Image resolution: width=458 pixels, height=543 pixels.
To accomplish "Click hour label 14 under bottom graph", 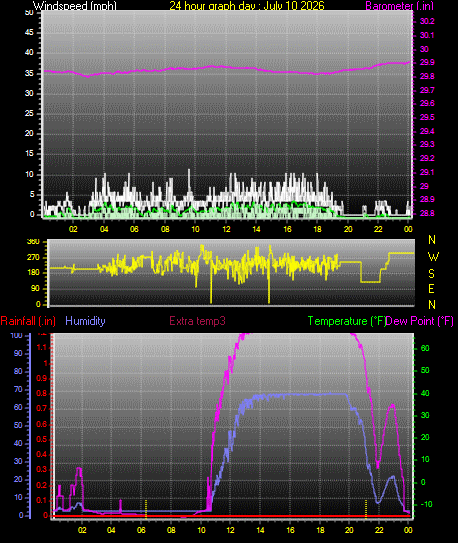I will (260, 530).
